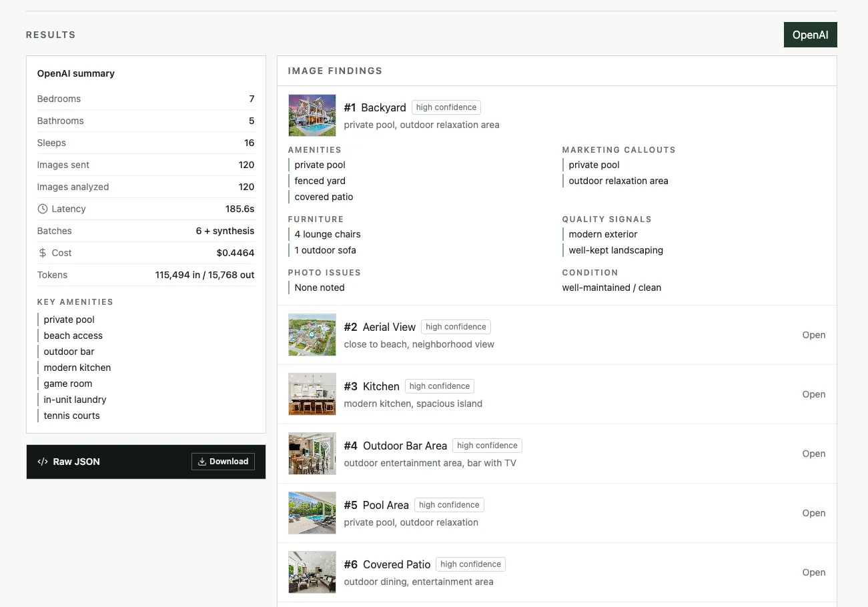Collapse the #1 Backyard finding header
The image size is (868, 607).
[556, 115]
